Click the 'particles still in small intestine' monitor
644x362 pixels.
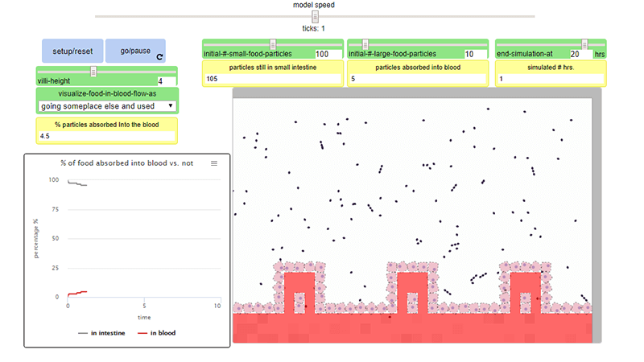pyautogui.click(x=272, y=73)
